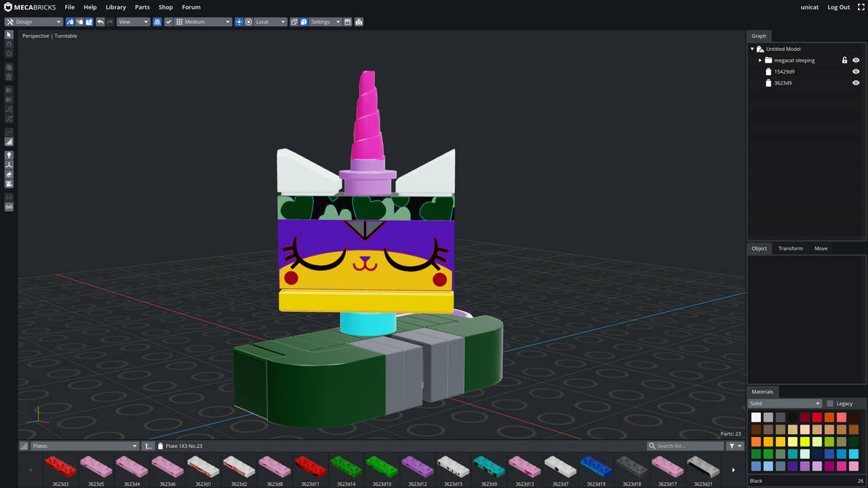
Task: Click the Log Out link
Action: 839,7
